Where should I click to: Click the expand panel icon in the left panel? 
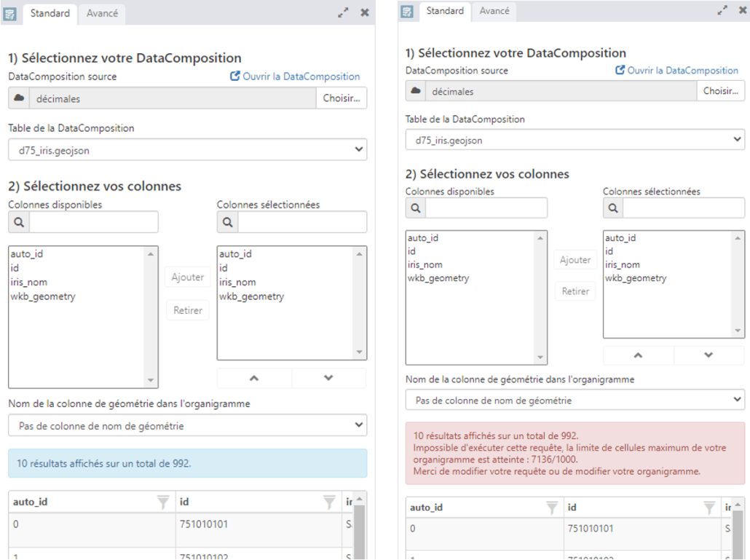(x=343, y=13)
